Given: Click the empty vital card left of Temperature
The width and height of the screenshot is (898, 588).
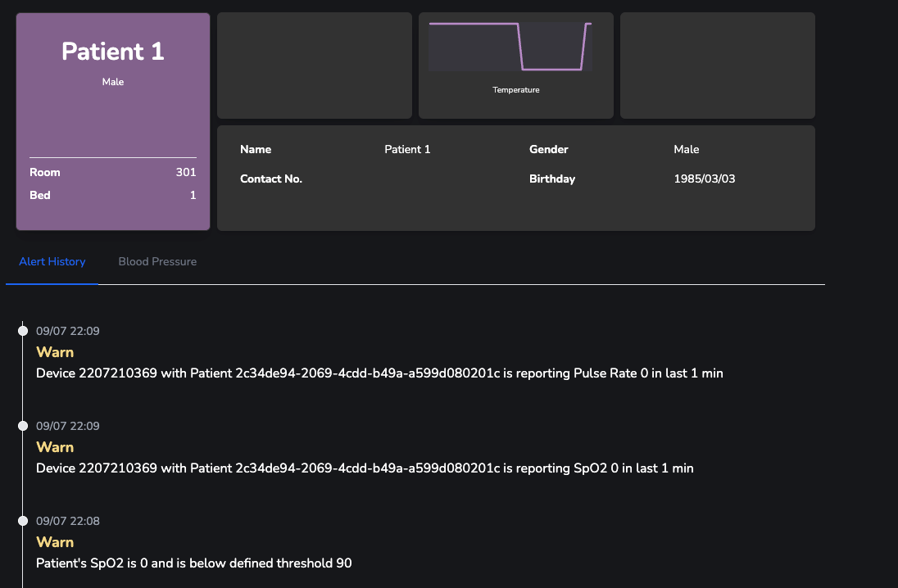Looking at the screenshot, I should [x=314, y=65].
